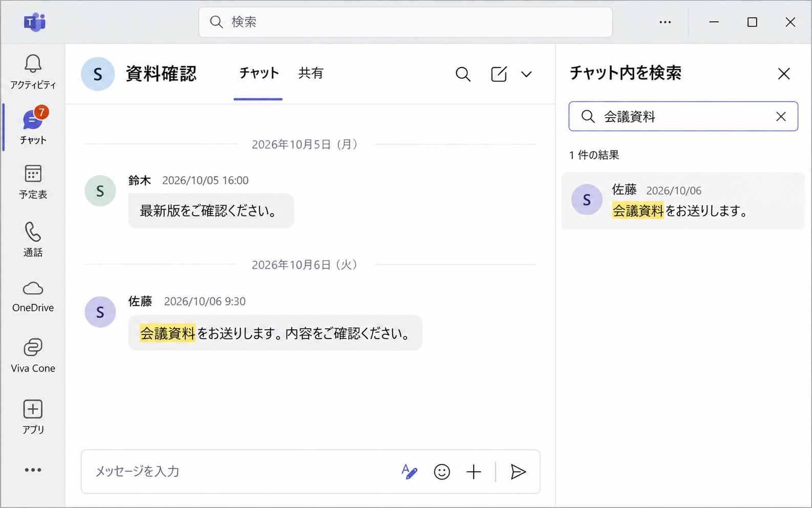Viewport: 812px width, 508px height.
Task: Select the 佐藤 search result
Action: point(683,201)
